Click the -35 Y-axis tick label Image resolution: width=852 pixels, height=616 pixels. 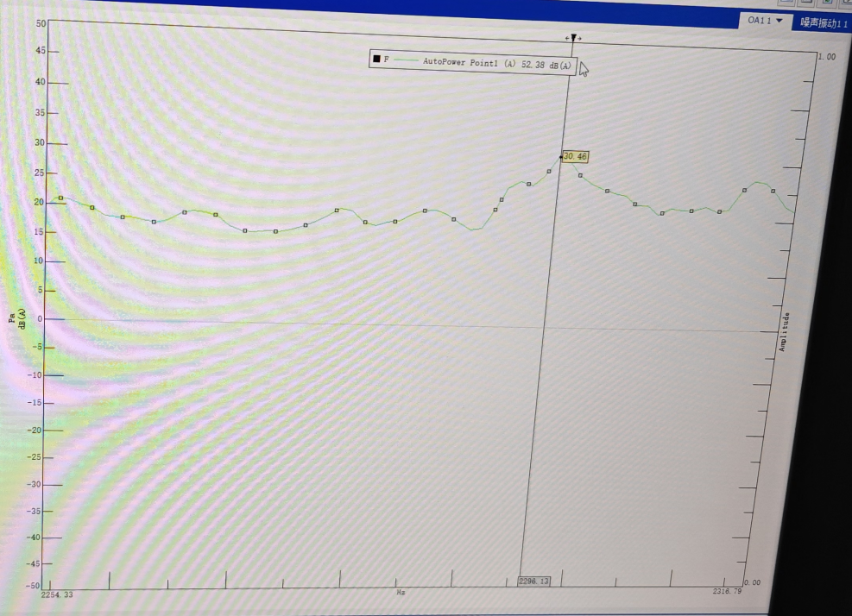tap(33, 511)
